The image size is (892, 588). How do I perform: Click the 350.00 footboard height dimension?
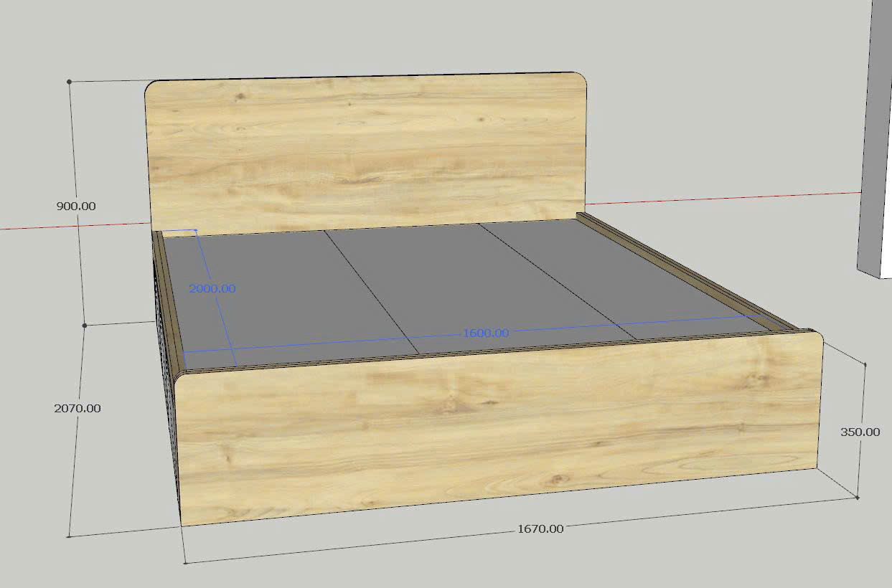tap(860, 432)
